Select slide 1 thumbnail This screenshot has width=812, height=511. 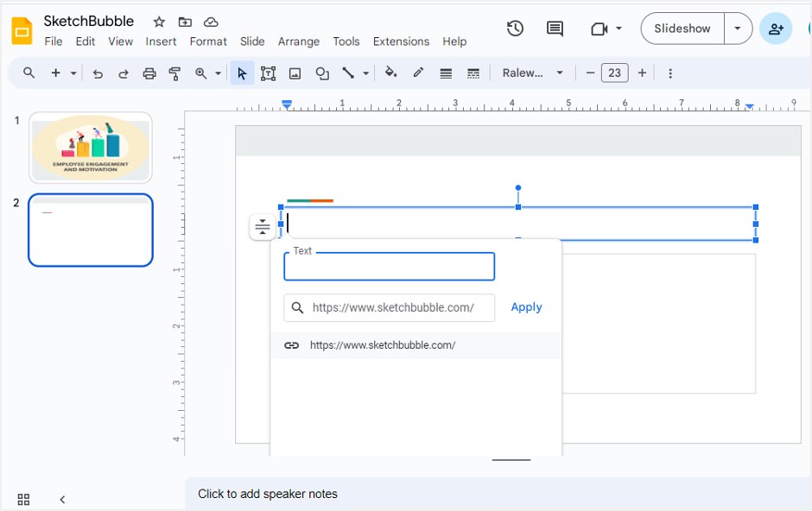point(91,148)
